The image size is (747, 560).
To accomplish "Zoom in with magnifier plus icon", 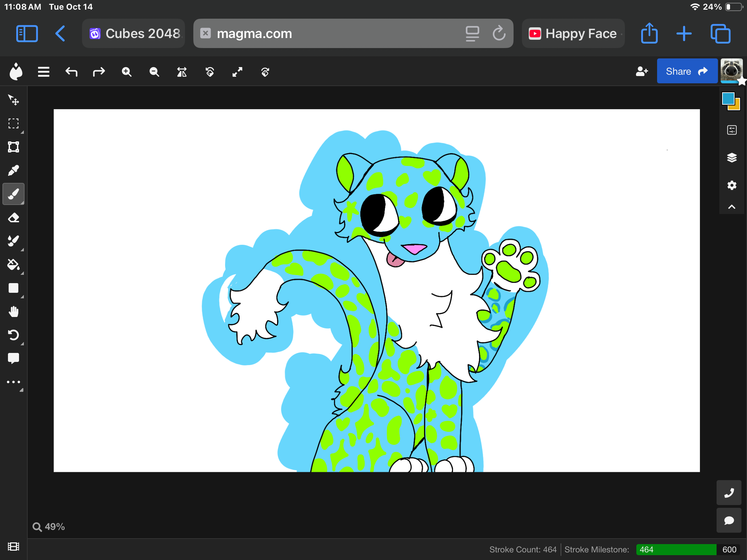I will click(x=127, y=72).
